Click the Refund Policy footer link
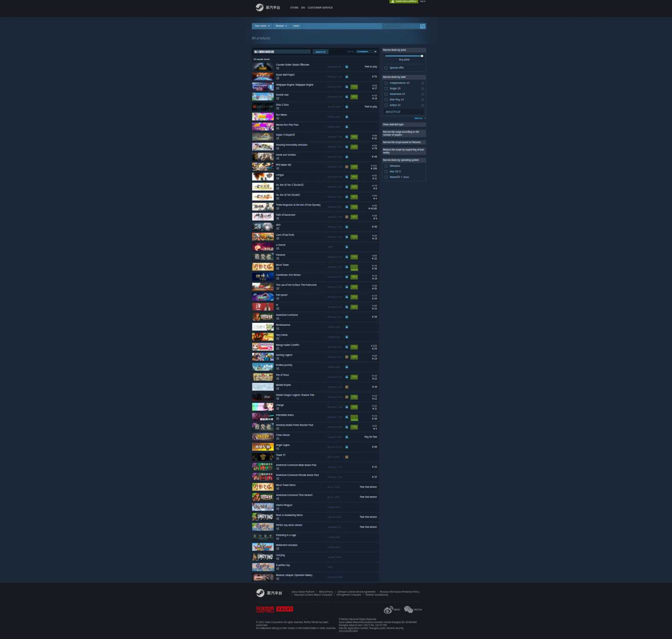This screenshot has height=639, width=672. pos(325,592)
